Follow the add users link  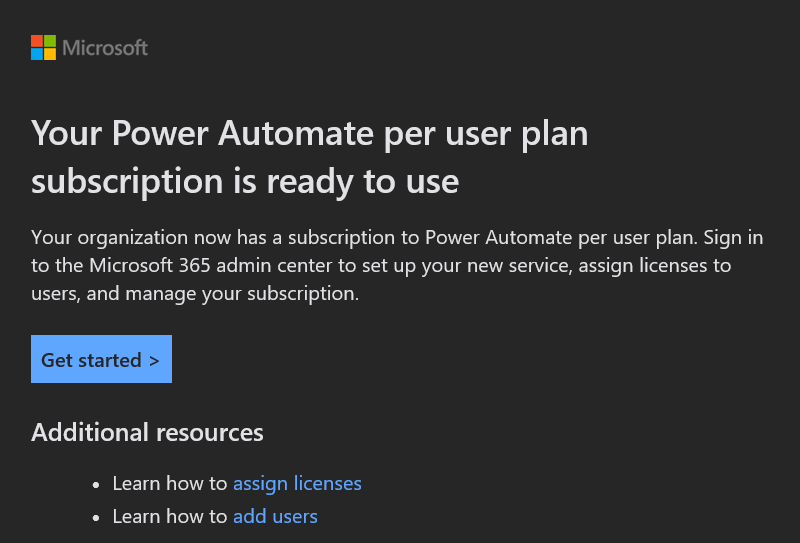click(276, 516)
